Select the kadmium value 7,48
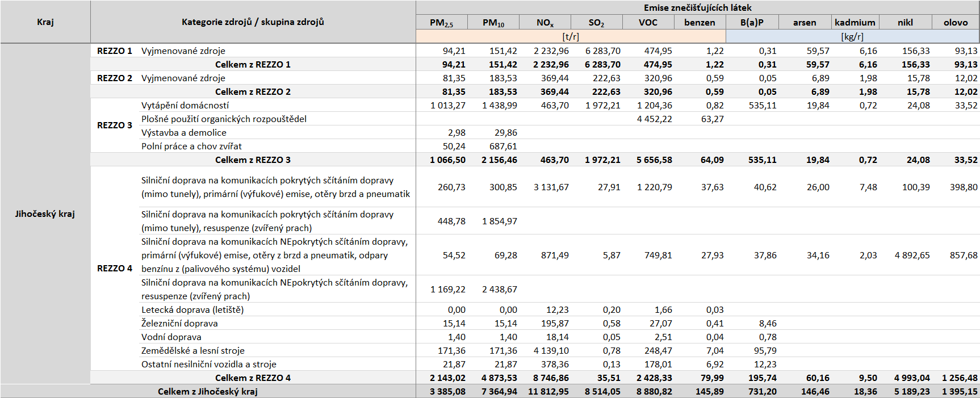 tap(868, 187)
